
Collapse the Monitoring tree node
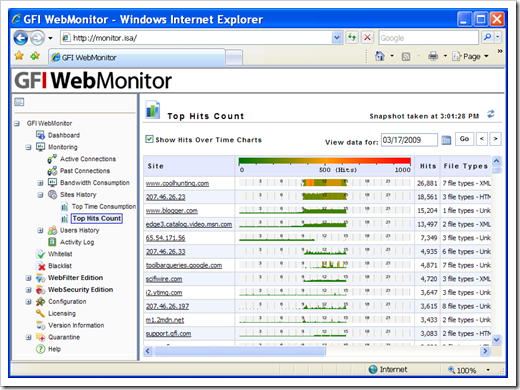coord(29,147)
